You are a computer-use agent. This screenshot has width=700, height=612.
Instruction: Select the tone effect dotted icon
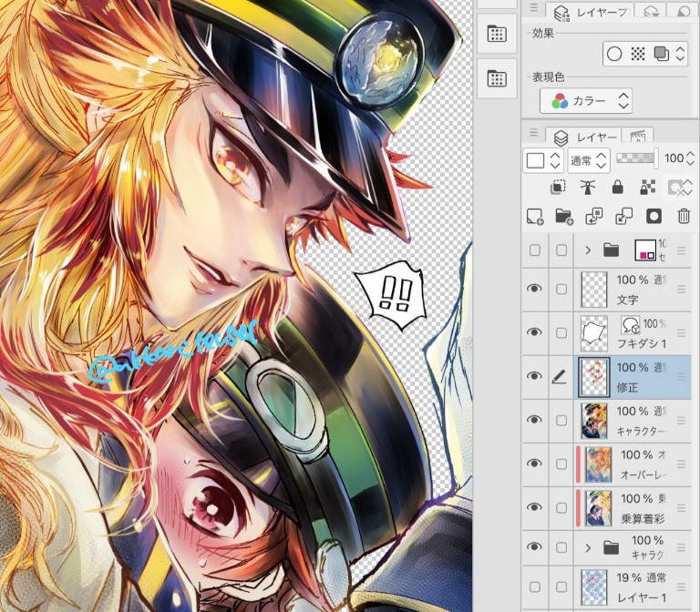(638, 54)
